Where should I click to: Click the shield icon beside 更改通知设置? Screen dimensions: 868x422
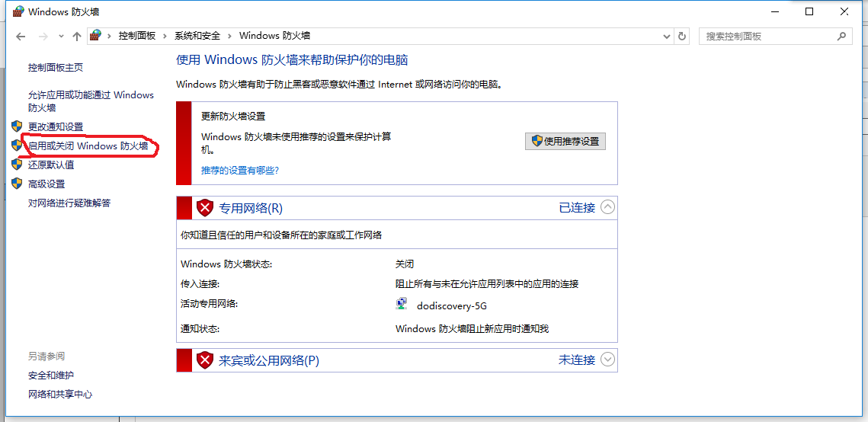18,126
